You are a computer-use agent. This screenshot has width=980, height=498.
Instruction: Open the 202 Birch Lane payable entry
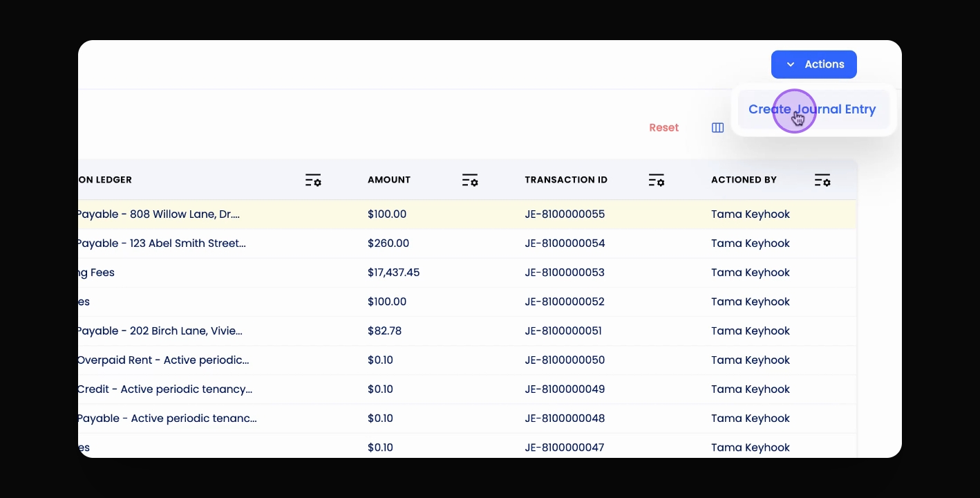[160, 331]
